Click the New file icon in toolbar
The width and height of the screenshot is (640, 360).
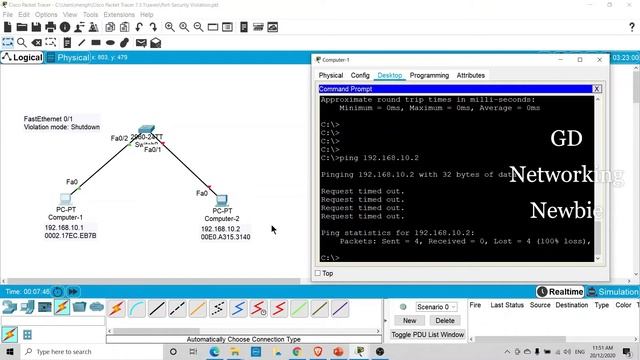point(7,27)
